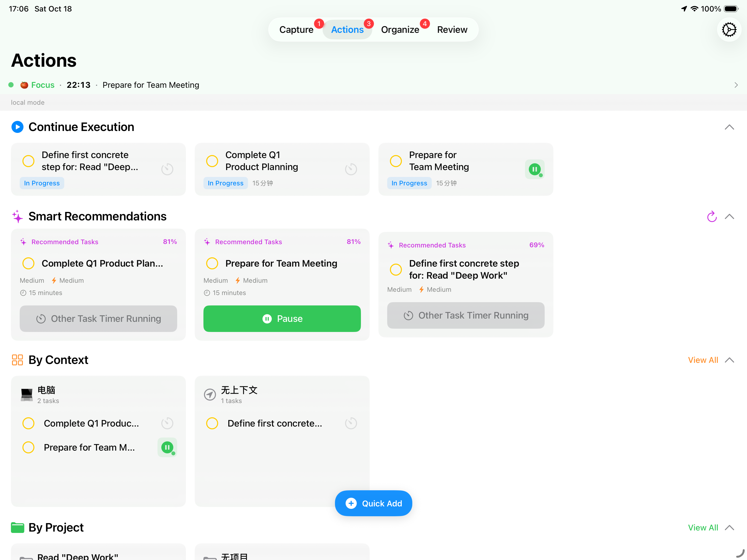
Task: Click the By Project folder icon
Action: 17,527
